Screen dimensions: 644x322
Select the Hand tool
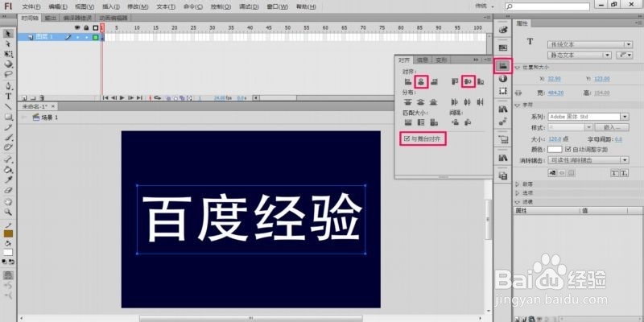point(8,202)
